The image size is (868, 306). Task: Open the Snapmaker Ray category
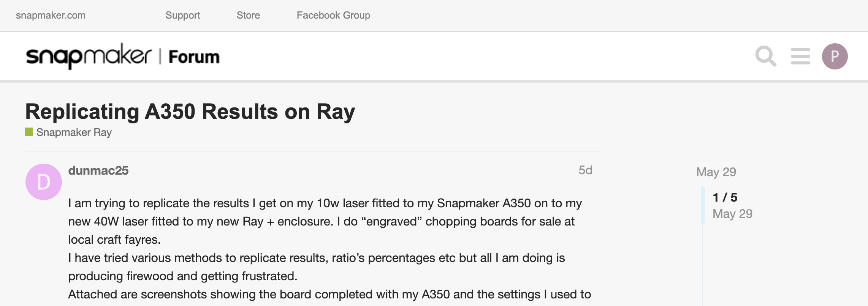[x=74, y=132]
